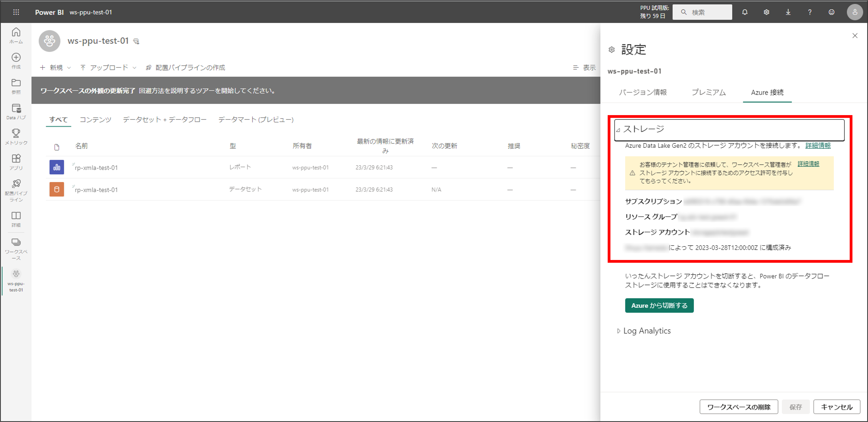Click the 検索 search field
This screenshot has height=422, width=868.
pos(702,12)
